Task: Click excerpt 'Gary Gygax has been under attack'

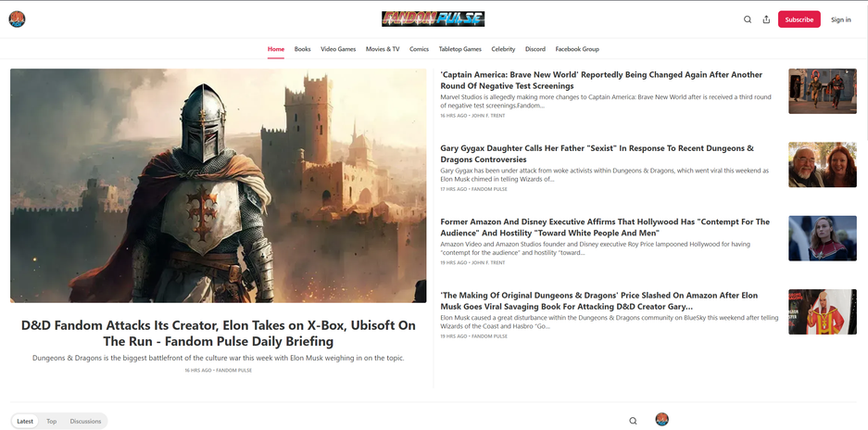Action: (605, 174)
